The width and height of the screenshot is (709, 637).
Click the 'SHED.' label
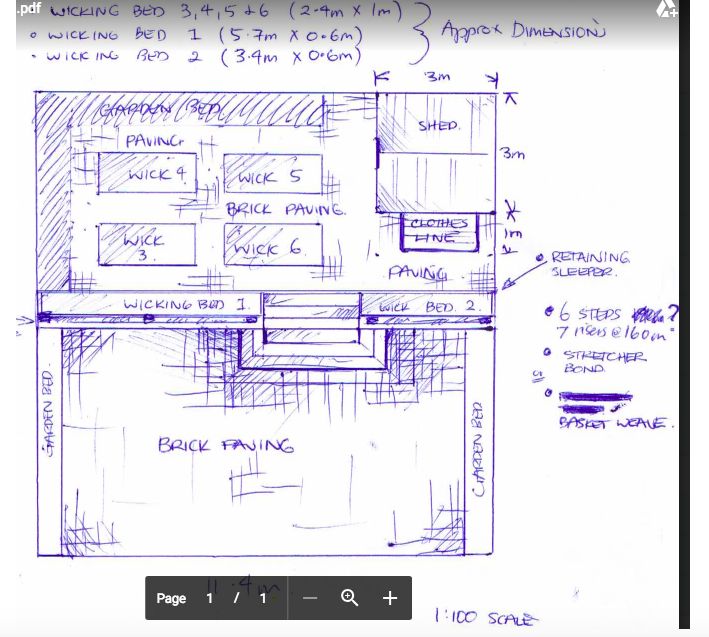tap(440, 125)
